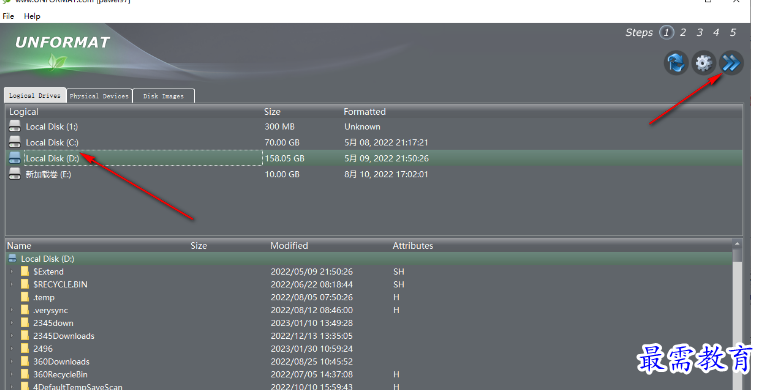
Task: Expand the $RECYCLE.BIN folder
Action: tap(12, 284)
